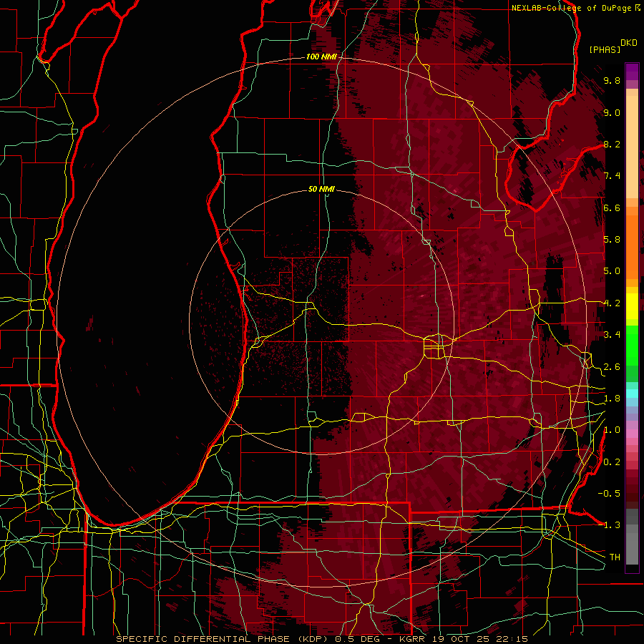Click the 1.8 legend value
The width and height of the screenshot is (644, 644).
(612, 399)
